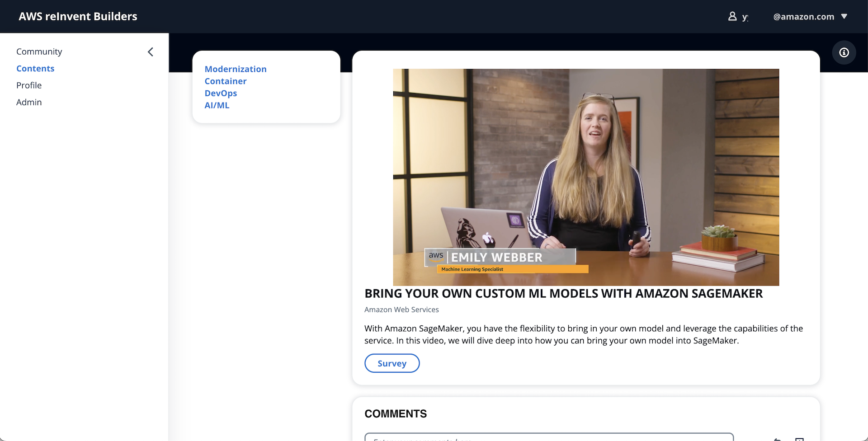Expand the account dropdown arrow
The width and height of the screenshot is (868, 441).
pos(844,16)
